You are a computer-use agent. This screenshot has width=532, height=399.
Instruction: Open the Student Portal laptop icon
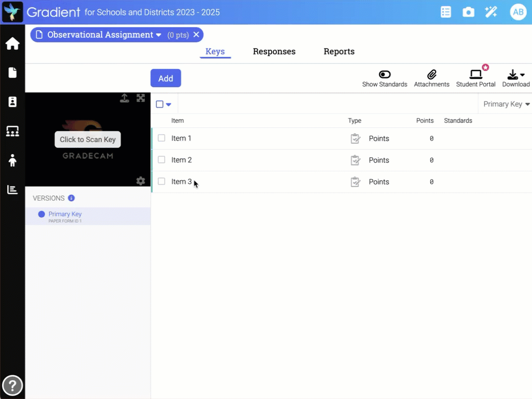point(476,75)
